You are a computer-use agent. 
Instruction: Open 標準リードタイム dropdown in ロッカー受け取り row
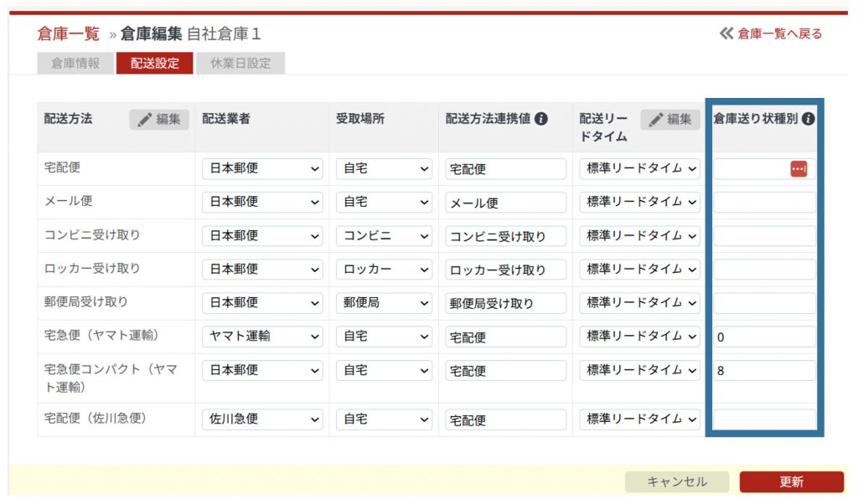[639, 270]
